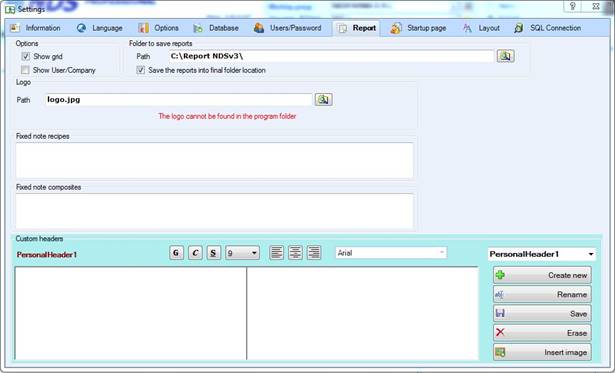Click the Create new button
615x373 pixels.
542,275
